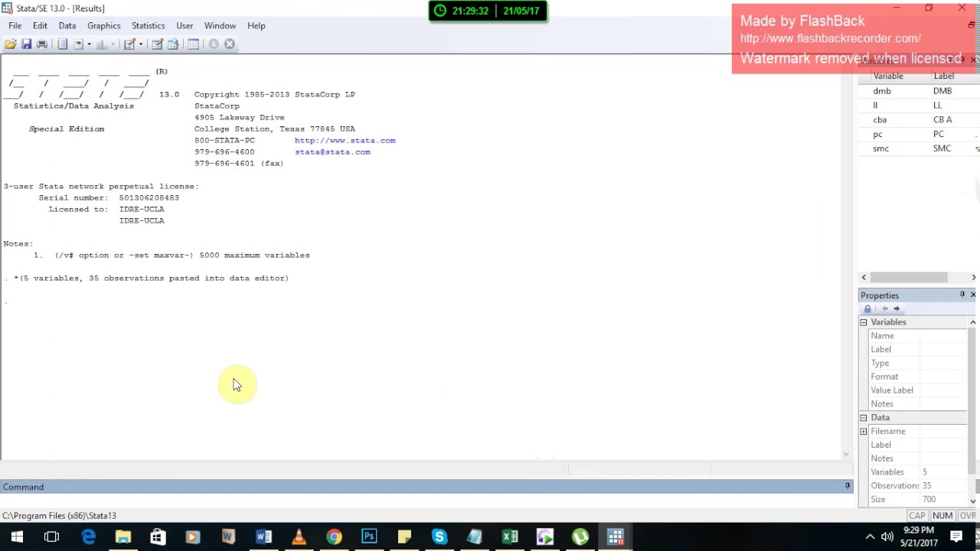Click the Open file toolbar icon

point(11,44)
